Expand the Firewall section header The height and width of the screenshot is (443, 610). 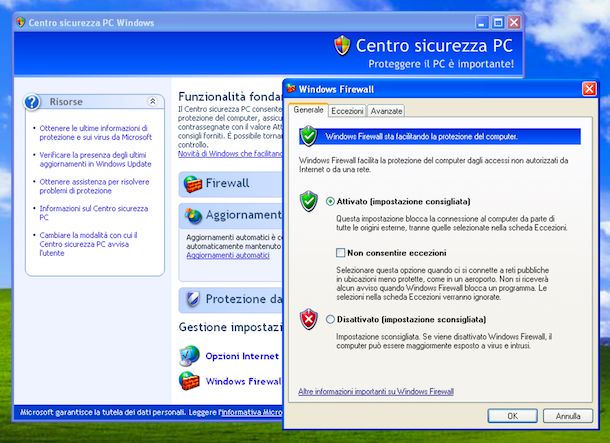pyautogui.click(x=231, y=184)
